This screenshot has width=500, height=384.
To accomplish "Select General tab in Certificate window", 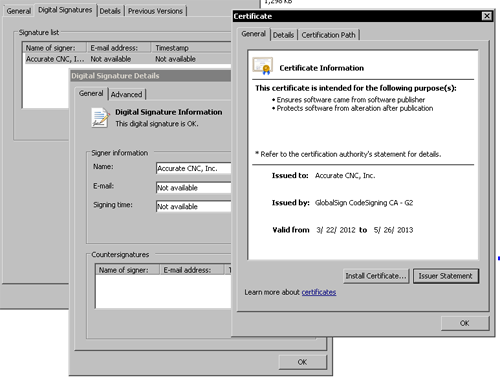I will pos(253,34).
